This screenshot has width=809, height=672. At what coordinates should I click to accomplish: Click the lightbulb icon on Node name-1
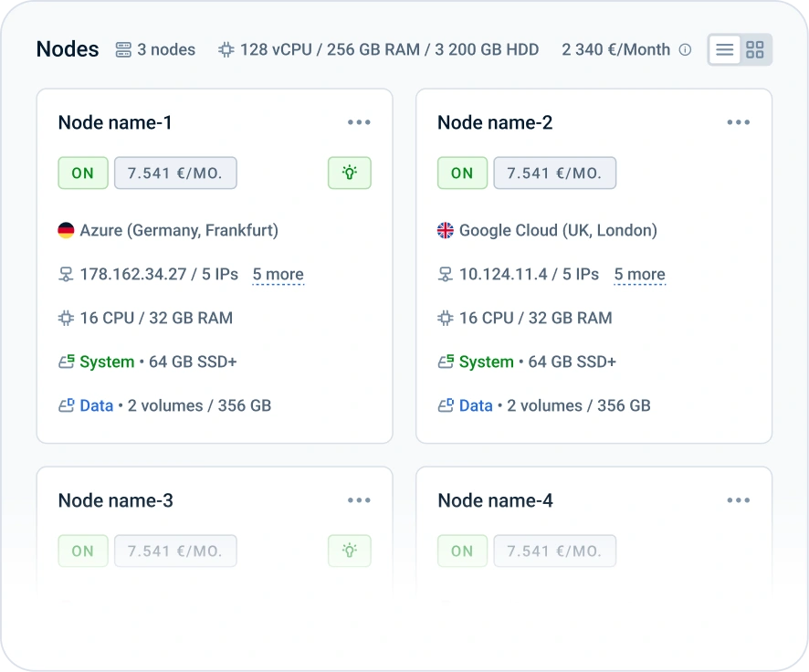350,173
